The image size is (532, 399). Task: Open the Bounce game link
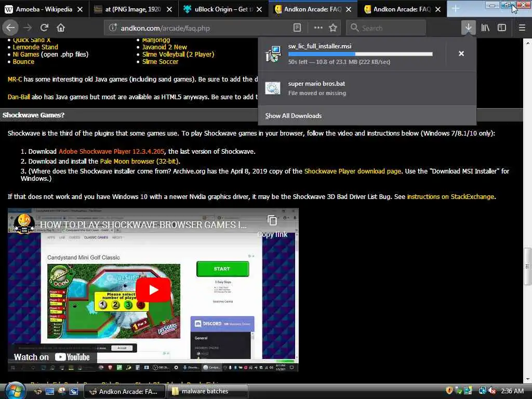pos(23,62)
